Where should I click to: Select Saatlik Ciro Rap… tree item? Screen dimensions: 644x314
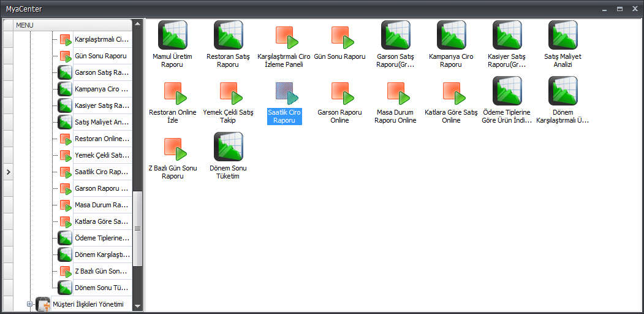tap(102, 172)
